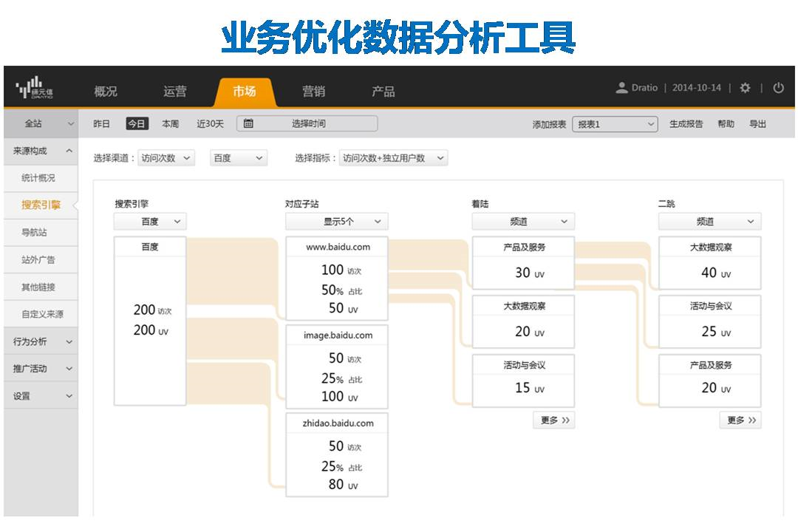Click the 生成报告 button
798x532 pixels.
[x=686, y=123]
